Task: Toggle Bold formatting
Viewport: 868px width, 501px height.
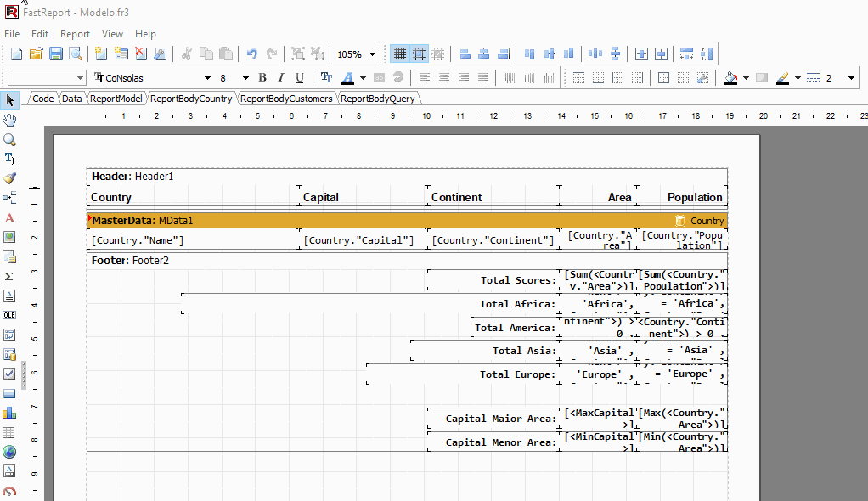Action: point(262,78)
